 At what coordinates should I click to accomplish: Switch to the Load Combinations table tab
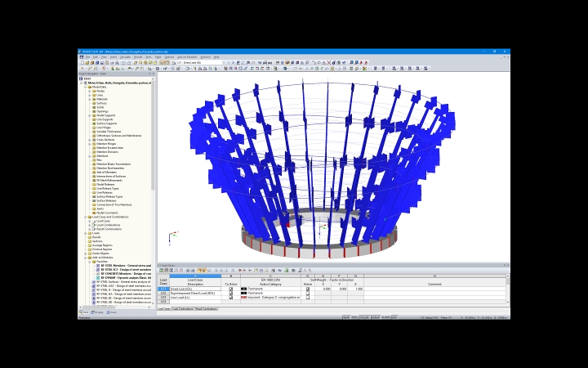182,309
